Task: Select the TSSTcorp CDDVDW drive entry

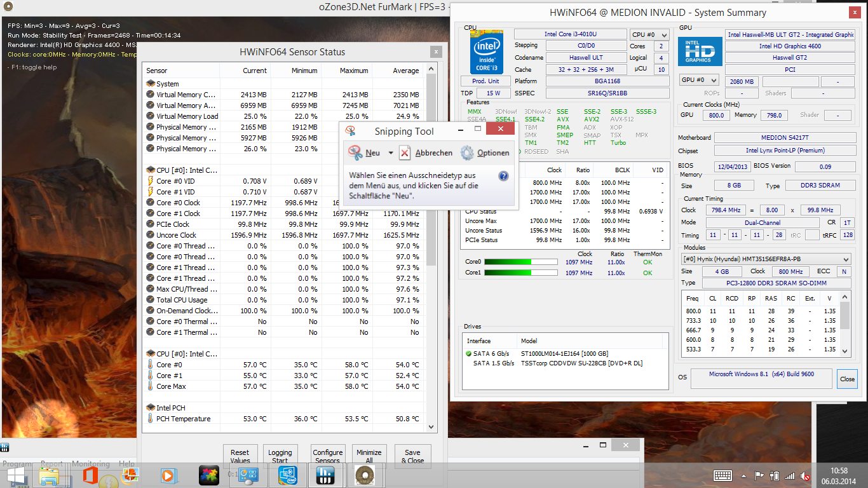Action: (x=565, y=363)
